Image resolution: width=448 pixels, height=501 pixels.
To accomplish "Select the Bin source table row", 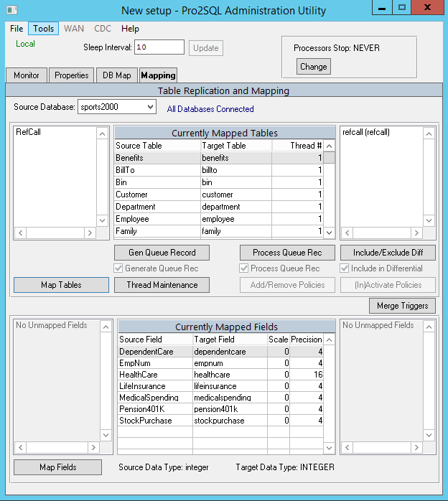I will [218, 182].
